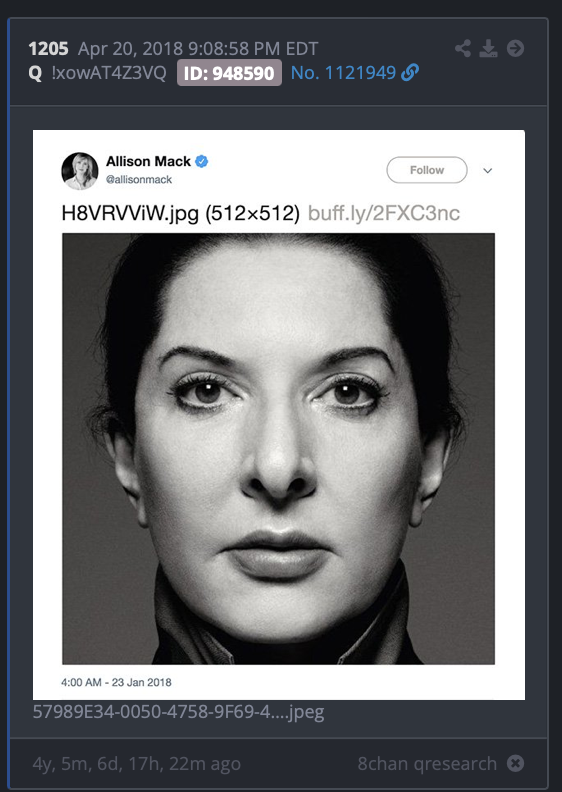562x792 pixels.
Task: Click the download icon for post 1205
Action: [x=488, y=48]
